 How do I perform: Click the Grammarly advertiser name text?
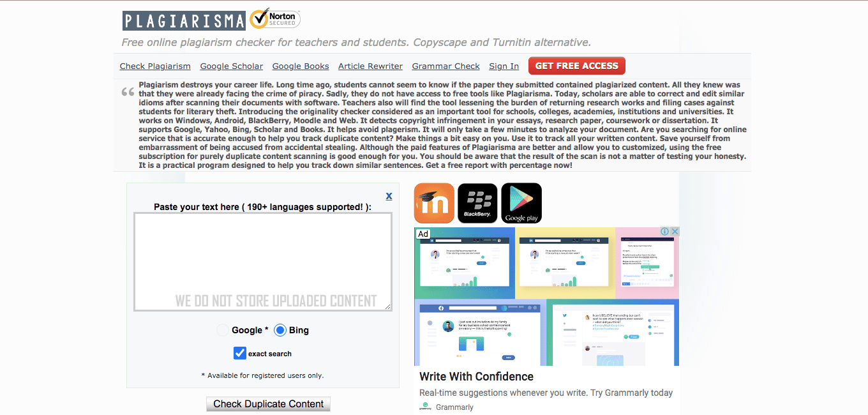[454, 407]
